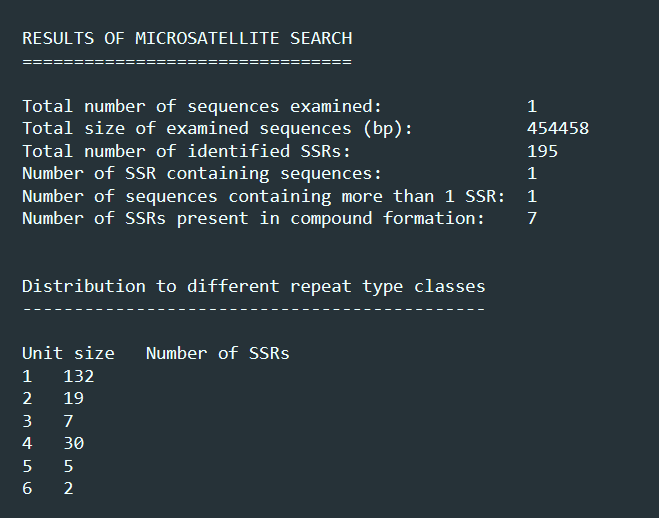The image size is (659, 518).
Task: Click the equals-sign underline below the title
Action: (x=187, y=62)
